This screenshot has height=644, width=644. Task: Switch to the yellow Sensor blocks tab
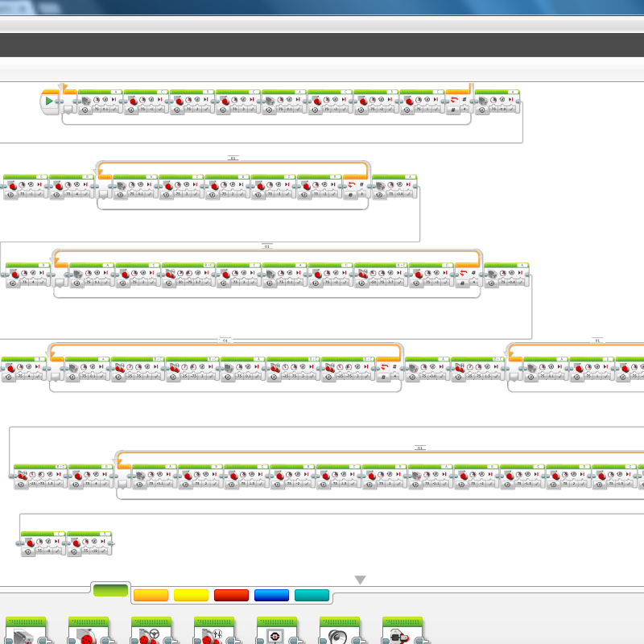[191, 595]
